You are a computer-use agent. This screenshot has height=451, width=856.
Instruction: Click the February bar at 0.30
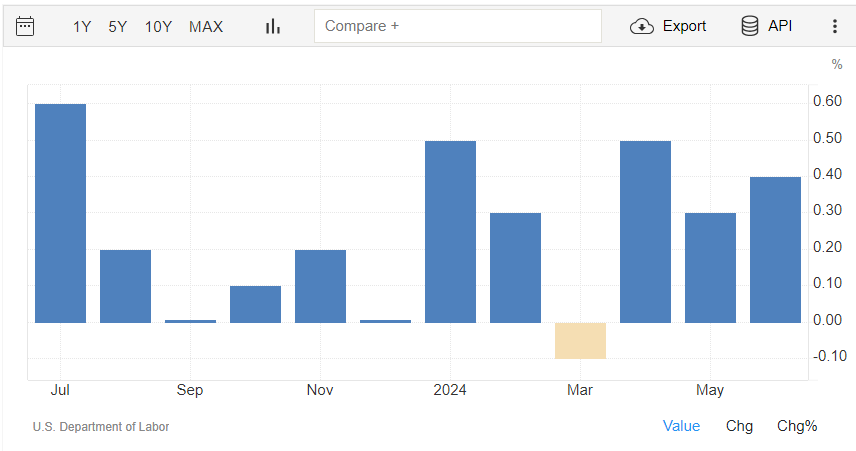click(515, 268)
